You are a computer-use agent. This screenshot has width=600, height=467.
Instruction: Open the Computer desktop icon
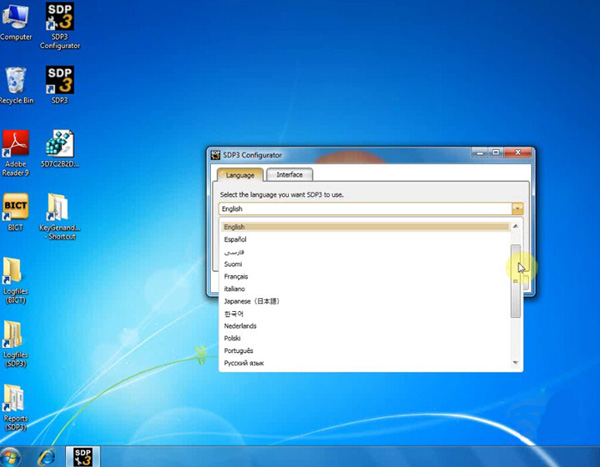(15, 21)
